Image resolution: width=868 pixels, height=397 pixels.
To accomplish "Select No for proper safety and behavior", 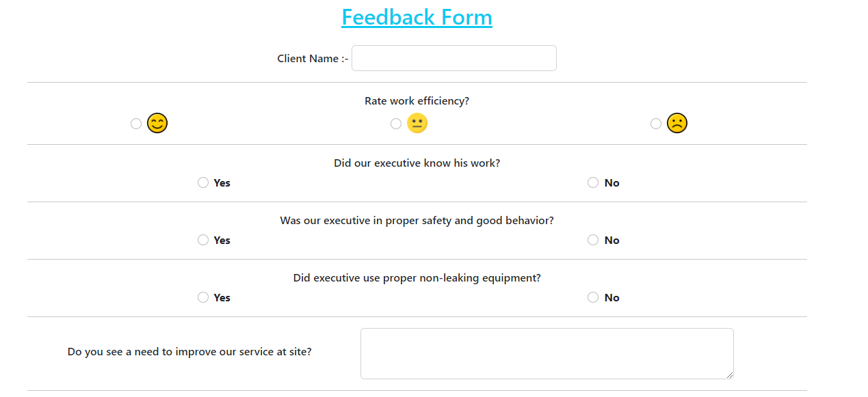I will (x=593, y=240).
